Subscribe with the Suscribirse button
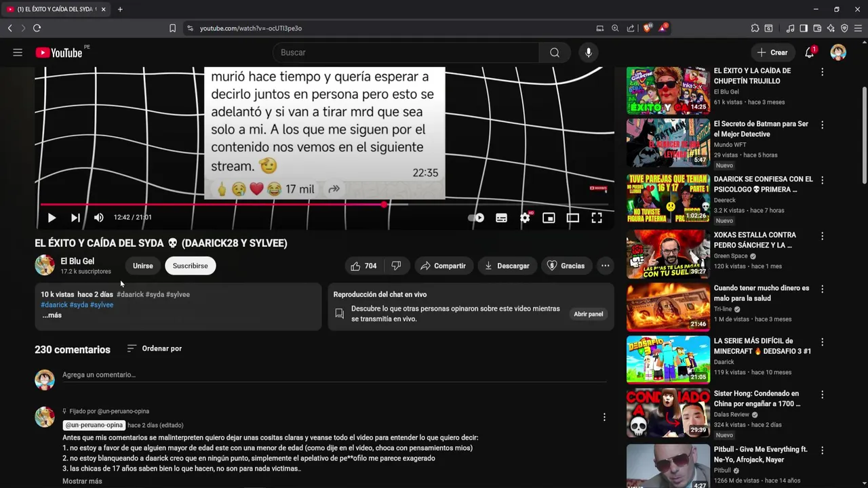Image resolution: width=868 pixels, height=488 pixels. pos(191,266)
